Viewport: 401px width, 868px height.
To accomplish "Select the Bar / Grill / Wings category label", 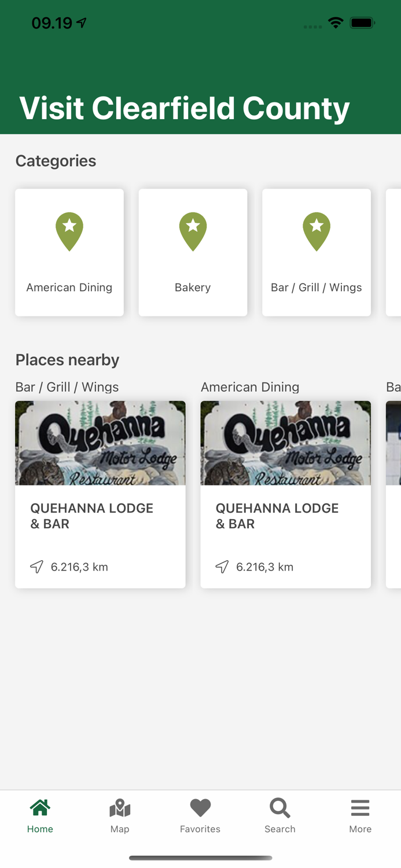I will [x=317, y=288].
